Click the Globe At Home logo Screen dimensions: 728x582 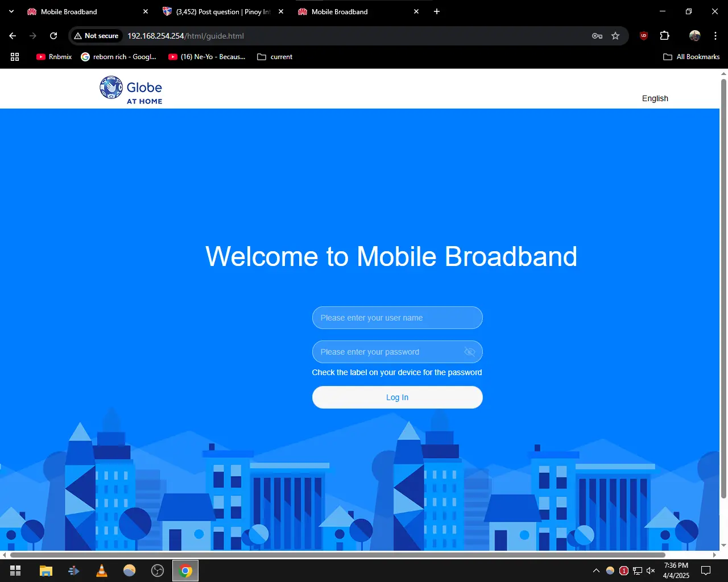tap(131, 90)
